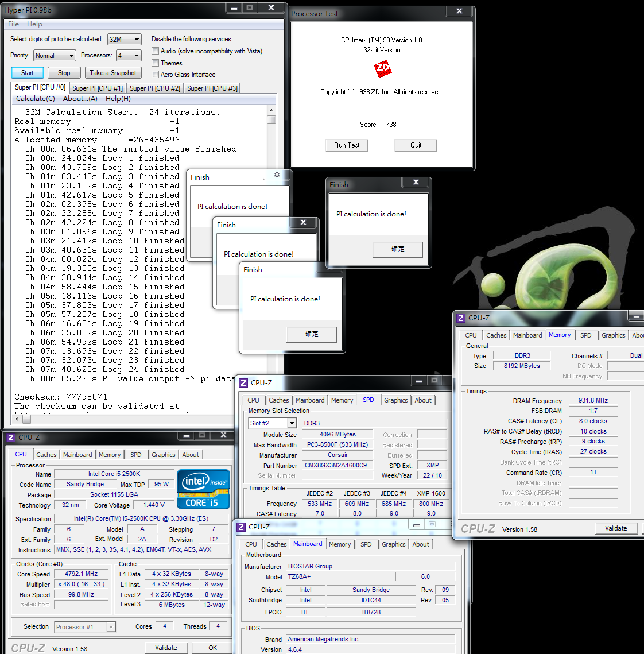Switch to Super PI [CPU #3] tab
The image size is (644, 654).
(x=212, y=88)
